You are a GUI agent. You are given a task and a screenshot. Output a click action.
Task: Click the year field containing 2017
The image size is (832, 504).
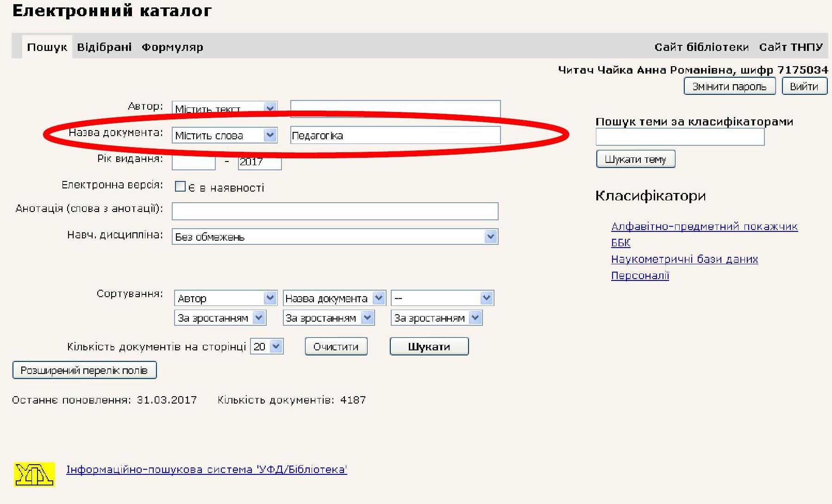(260, 162)
